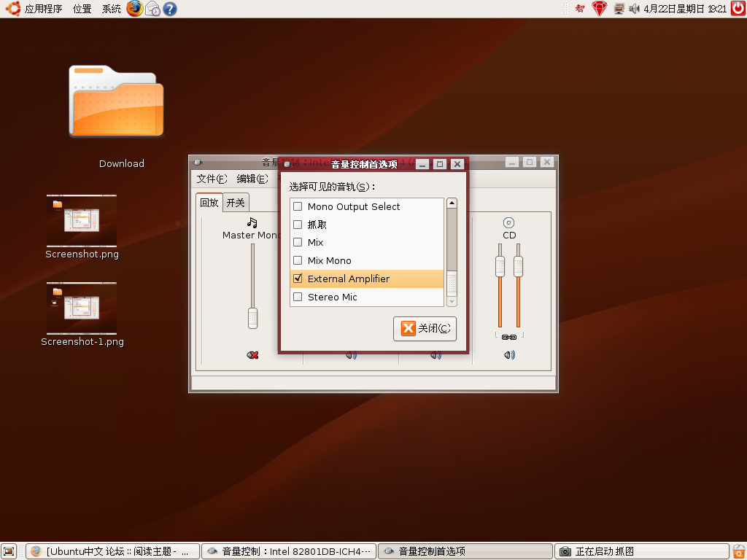Image resolution: width=747 pixels, height=560 pixels.
Task: Toggle the CD channel lock chain icon
Action: pyautogui.click(x=508, y=337)
